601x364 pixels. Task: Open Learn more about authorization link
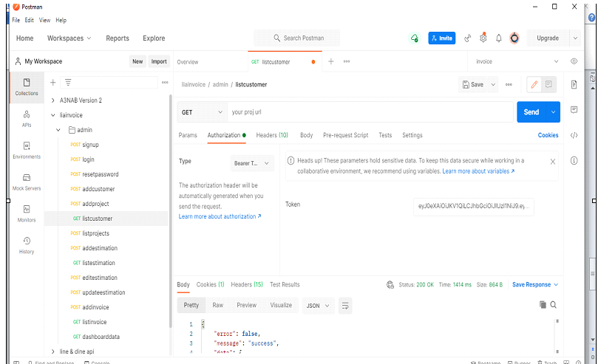pos(220,216)
